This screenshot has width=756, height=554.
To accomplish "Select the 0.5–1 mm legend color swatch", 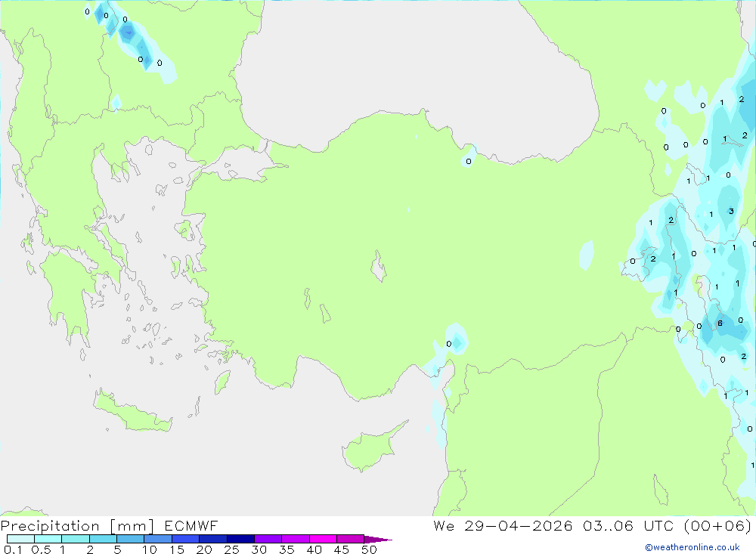I will tap(48, 539).
